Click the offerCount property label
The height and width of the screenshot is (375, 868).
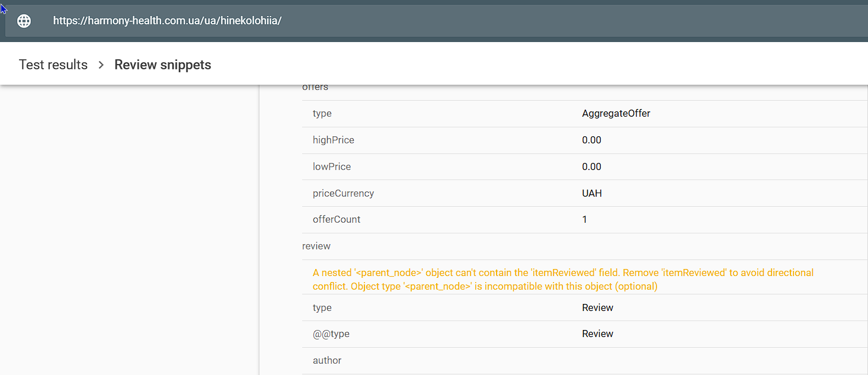coord(337,219)
